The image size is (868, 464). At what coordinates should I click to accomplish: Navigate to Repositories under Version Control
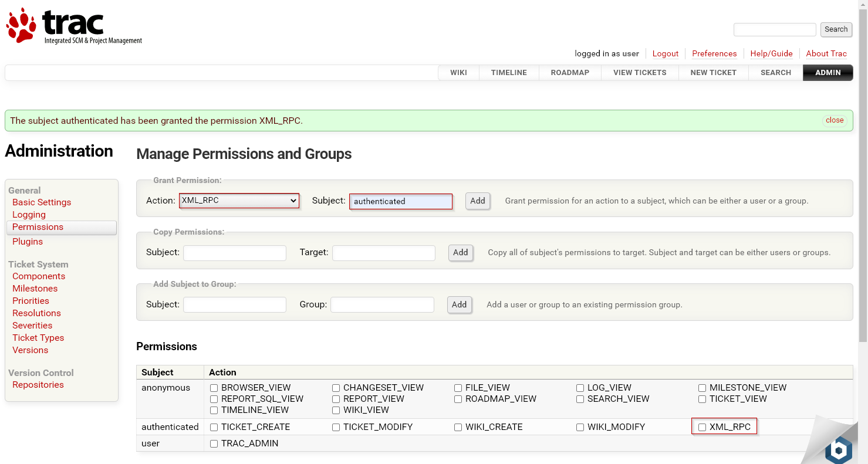click(x=38, y=385)
